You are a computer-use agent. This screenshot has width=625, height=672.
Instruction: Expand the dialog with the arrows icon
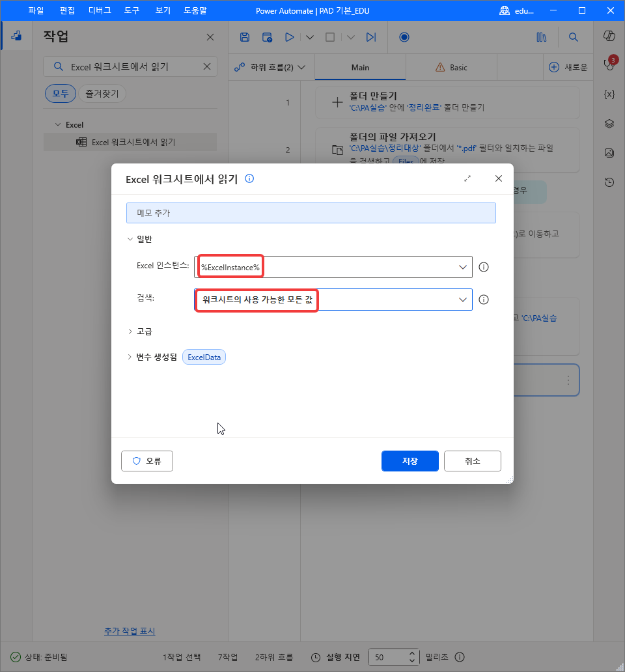click(467, 178)
